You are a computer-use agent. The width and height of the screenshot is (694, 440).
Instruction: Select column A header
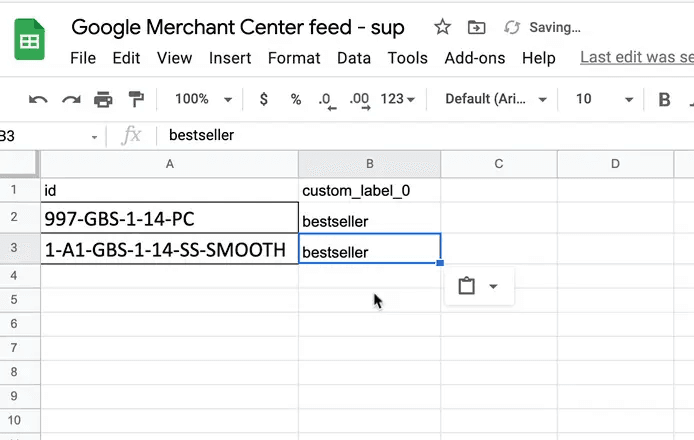(170, 164)
